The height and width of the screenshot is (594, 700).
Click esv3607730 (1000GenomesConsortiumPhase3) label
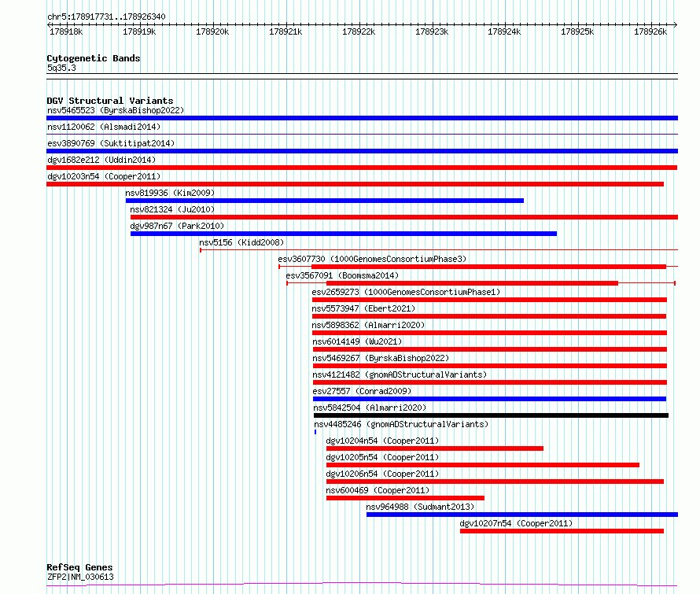[372, 259]
